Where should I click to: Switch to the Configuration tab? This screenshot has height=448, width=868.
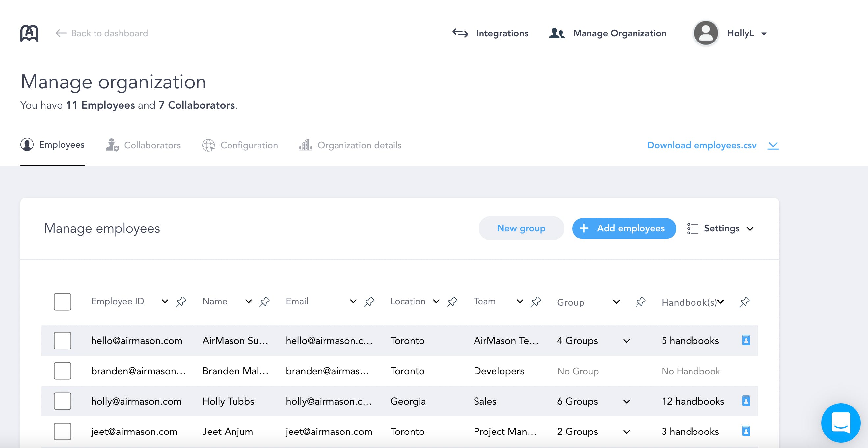(x=240, y=145)
